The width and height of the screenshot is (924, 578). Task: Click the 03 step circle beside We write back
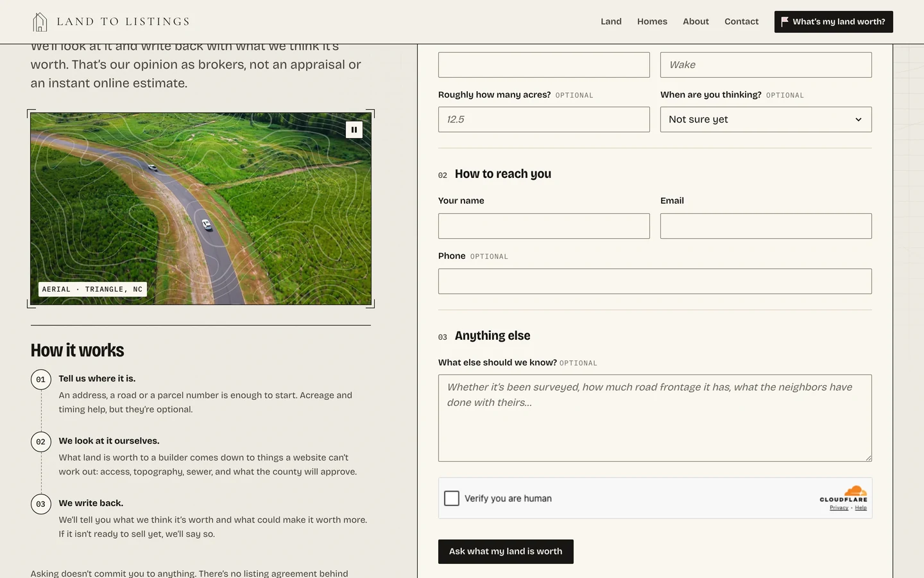(41, 504)
